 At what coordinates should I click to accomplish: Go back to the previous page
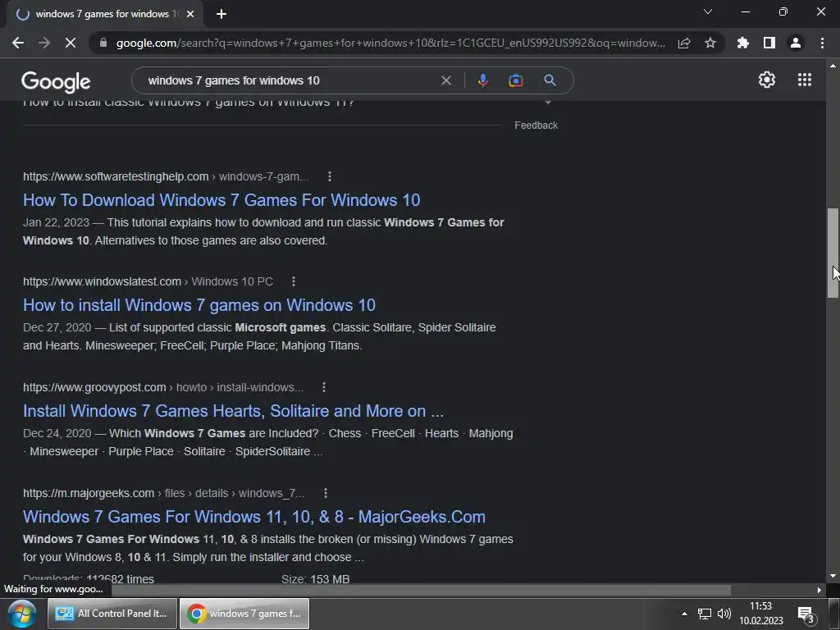[x=18, y=43]
